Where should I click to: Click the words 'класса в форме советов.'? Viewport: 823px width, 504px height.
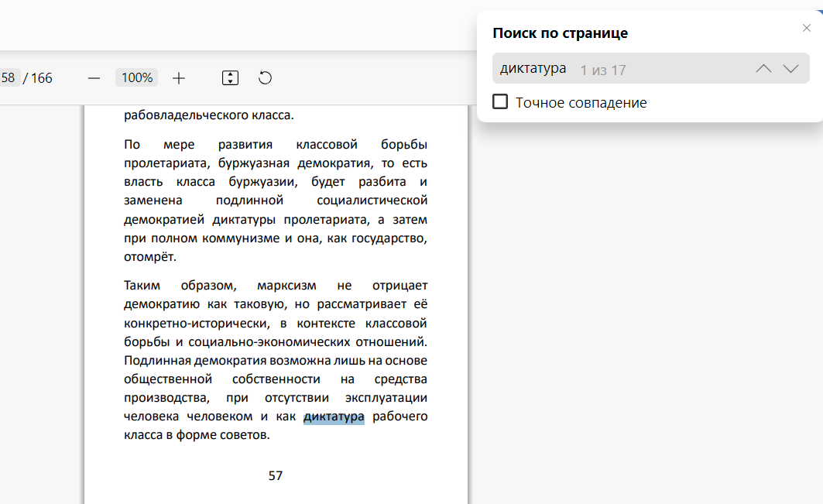tap(197, 434)
